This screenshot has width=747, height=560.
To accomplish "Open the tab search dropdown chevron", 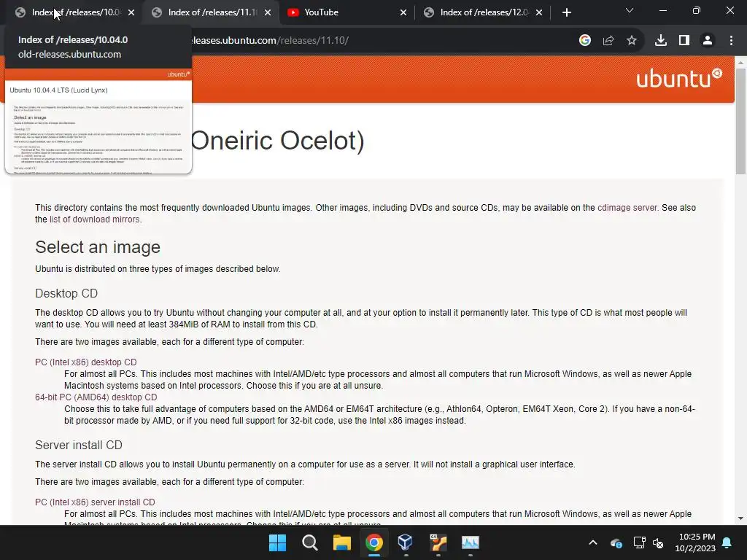I will point(630,10).
